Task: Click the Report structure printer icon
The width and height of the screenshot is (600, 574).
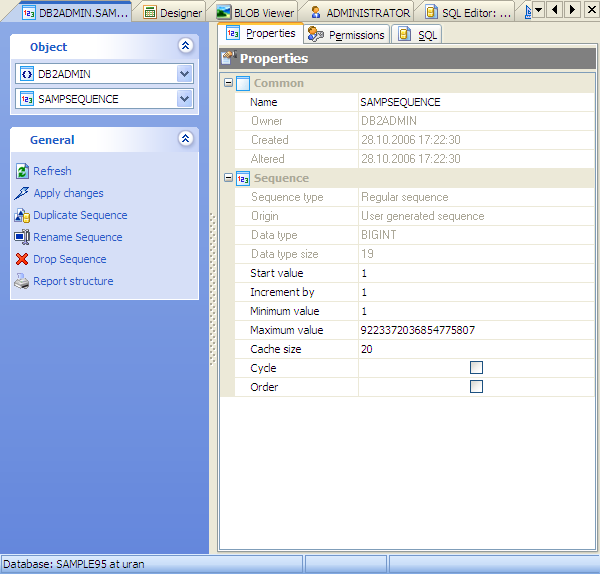Action: [x=23, y=281]
